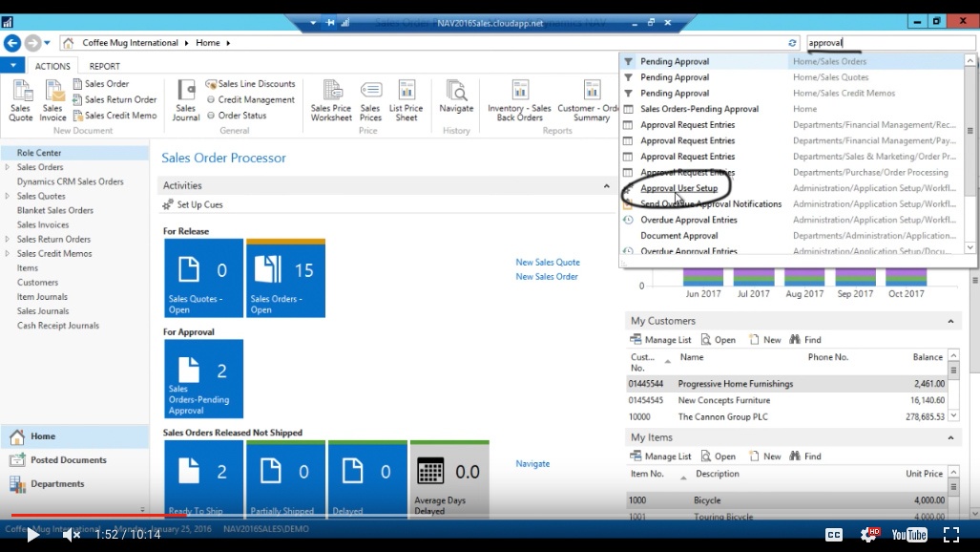Click Set Up Cues in Activities
The image size is (980, 552).
pyautogui.click(x=193, y=204)
